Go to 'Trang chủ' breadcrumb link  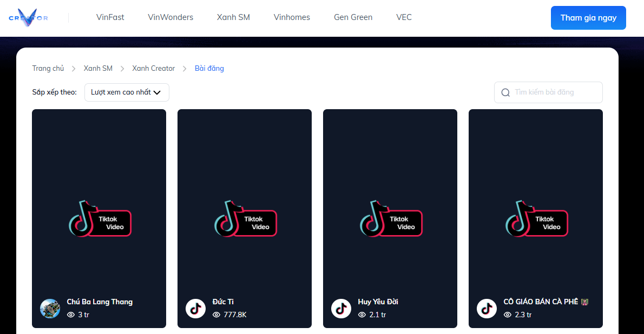click(x=48, y=68)
